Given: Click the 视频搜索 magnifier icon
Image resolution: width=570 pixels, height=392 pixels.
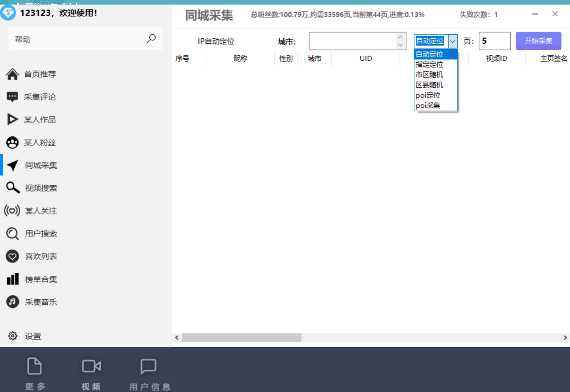Looking at the screenshot, I should pyautogui.click(x=13, y=188).
